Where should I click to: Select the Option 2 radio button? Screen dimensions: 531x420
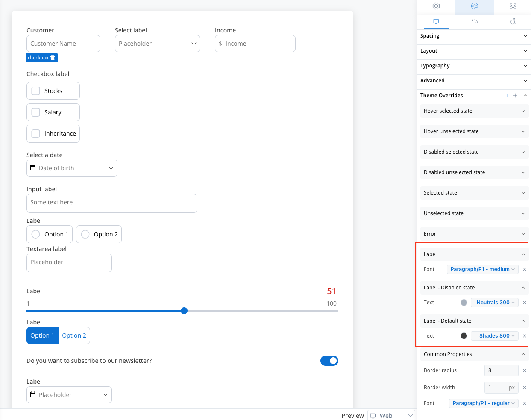(x=85, y=234)
